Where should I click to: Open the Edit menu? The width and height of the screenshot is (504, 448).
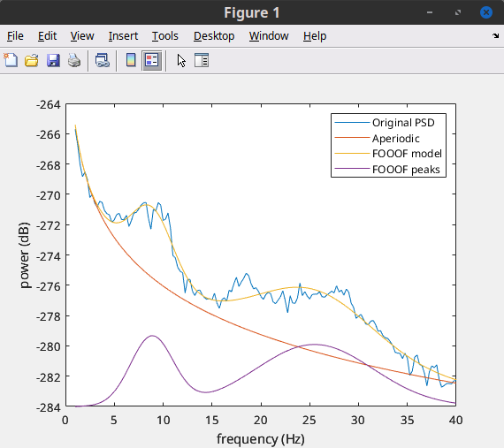point(47,36)
